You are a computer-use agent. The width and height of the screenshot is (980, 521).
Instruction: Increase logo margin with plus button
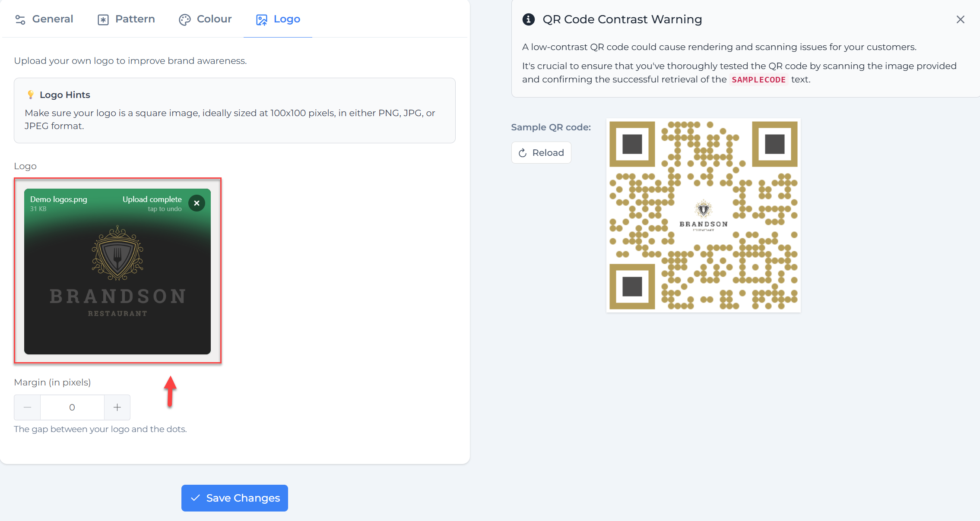117,407
